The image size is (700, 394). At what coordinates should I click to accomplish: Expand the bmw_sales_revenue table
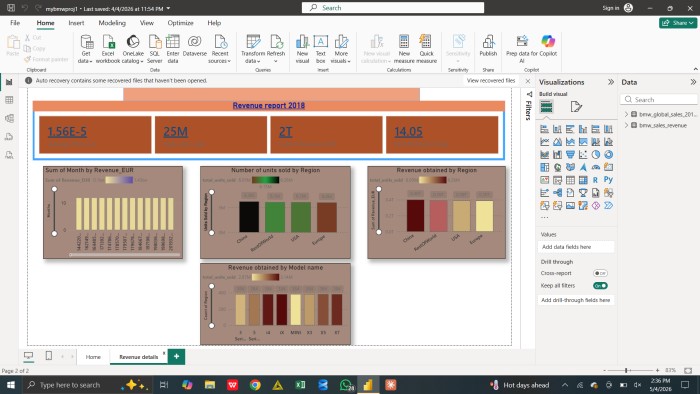626,125
